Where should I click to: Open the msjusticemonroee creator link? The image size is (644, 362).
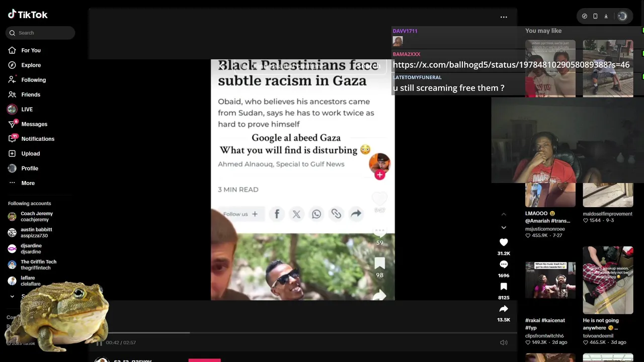(x=545, y=229)
